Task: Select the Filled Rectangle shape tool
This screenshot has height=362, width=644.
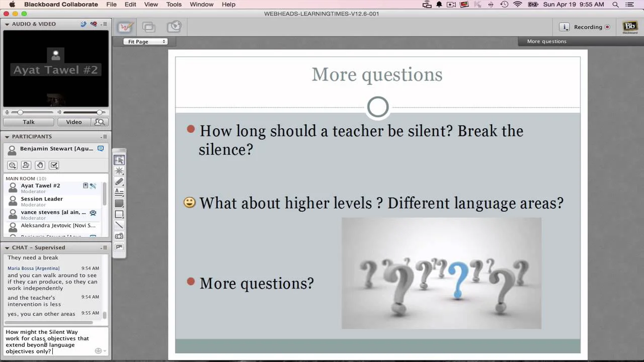Action: tap(119, 204)
